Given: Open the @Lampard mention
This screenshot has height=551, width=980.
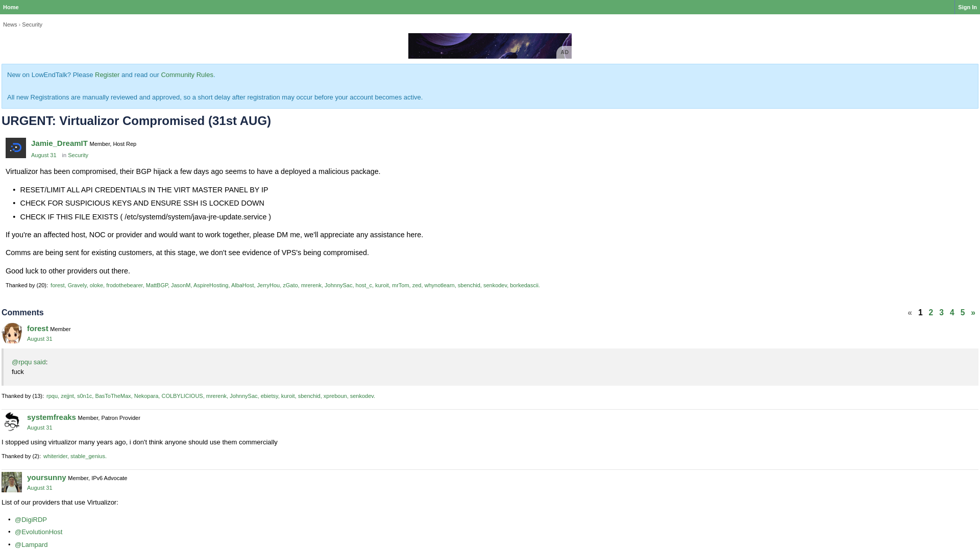Looking at the screenshot, I should (31, 545).
